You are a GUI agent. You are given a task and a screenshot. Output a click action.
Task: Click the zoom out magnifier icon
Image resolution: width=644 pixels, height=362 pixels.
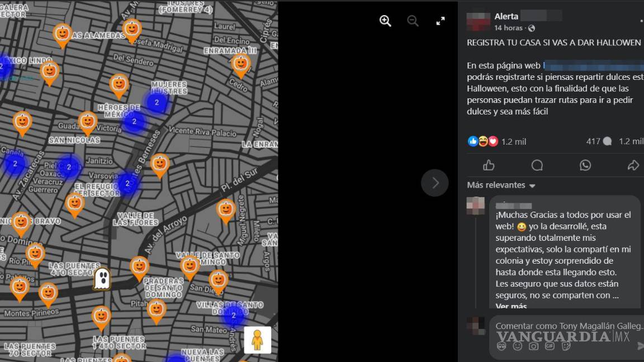413,21
